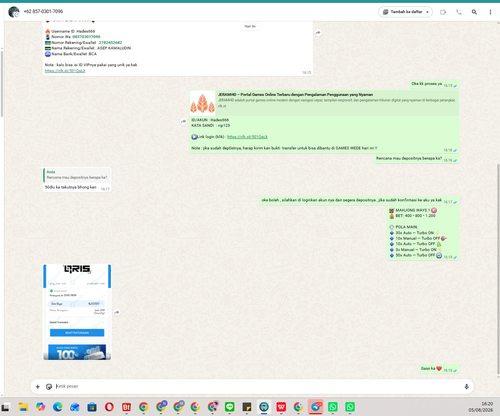Search within this chat

coord(474,12)
